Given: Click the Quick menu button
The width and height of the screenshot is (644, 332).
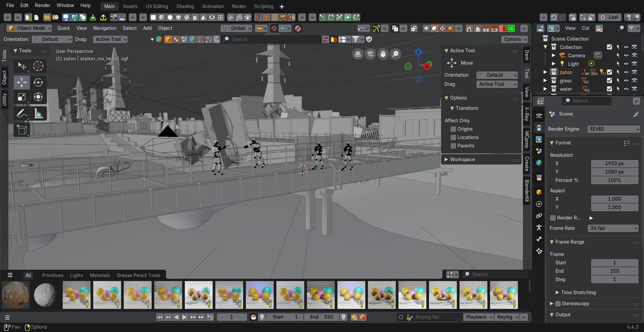Looking at the screenshot, I should 63,28.
